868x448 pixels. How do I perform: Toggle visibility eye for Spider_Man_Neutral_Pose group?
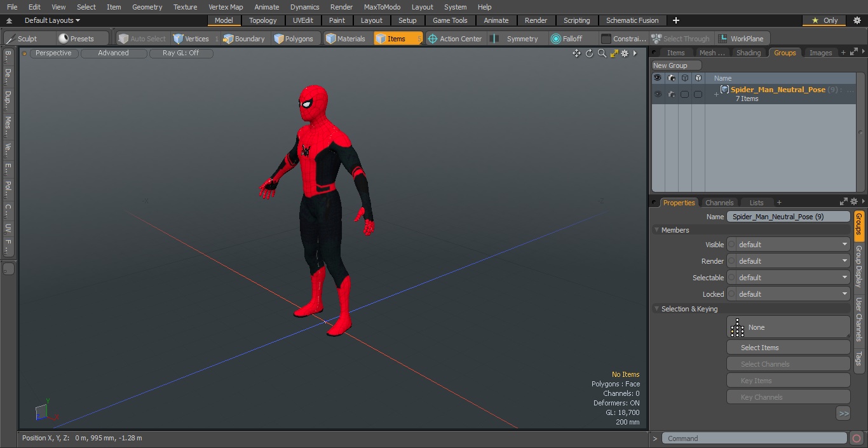658,94
